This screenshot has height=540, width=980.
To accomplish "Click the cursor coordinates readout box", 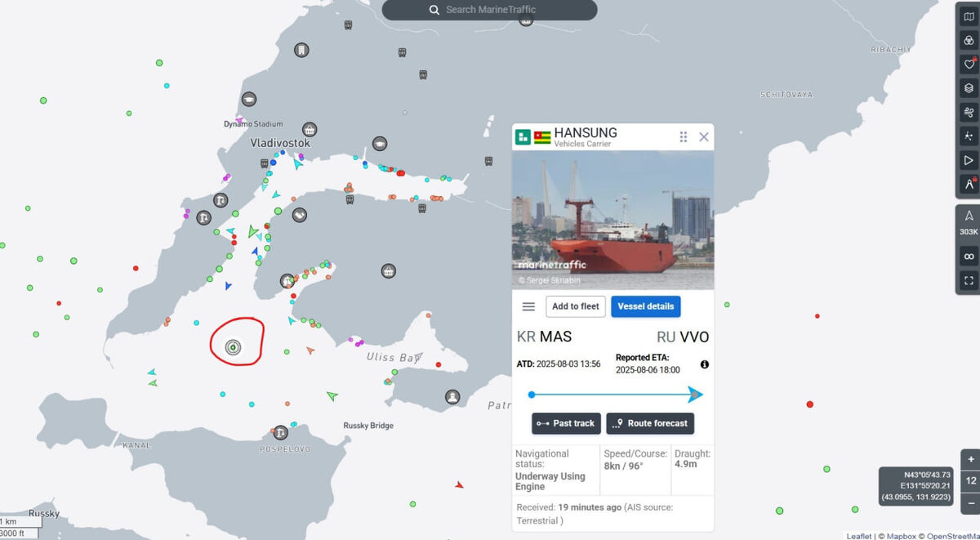I will 915,486.
